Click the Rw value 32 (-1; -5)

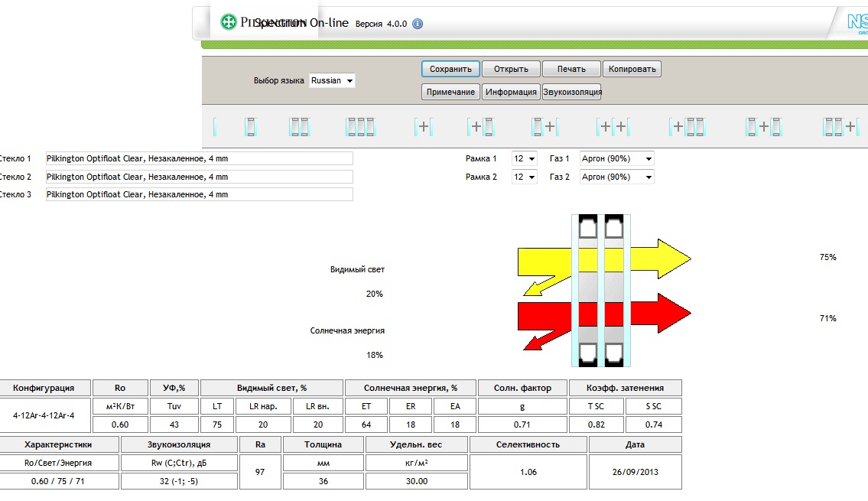point(179,481)
